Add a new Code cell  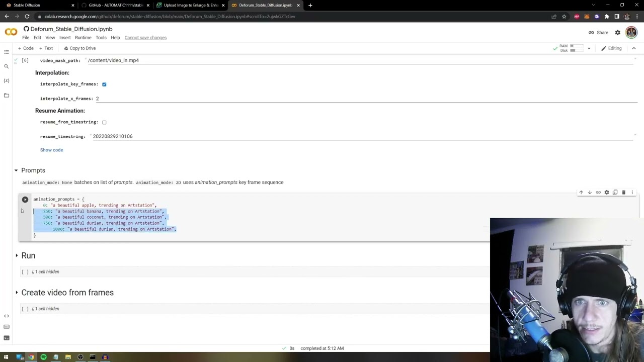tap(25, 48)
